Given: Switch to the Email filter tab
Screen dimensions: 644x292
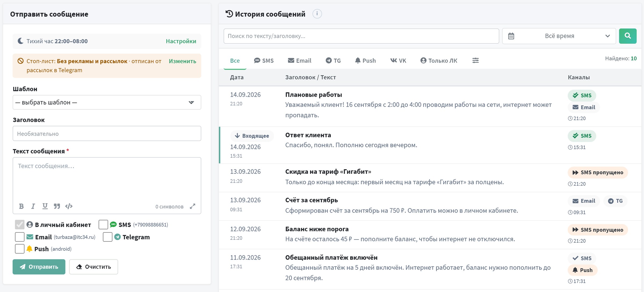Looking at the screenshot, I should (299, 61).
